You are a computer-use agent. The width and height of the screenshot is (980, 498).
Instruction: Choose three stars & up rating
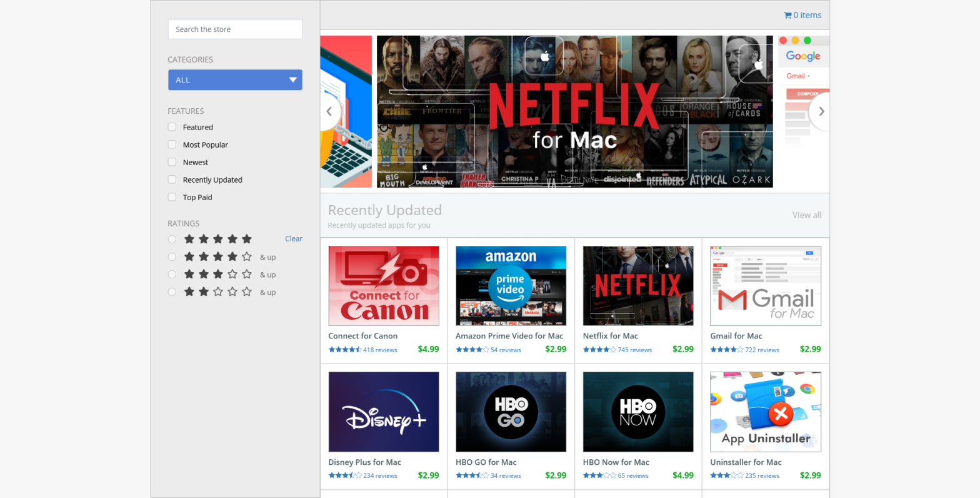point(172,274)
